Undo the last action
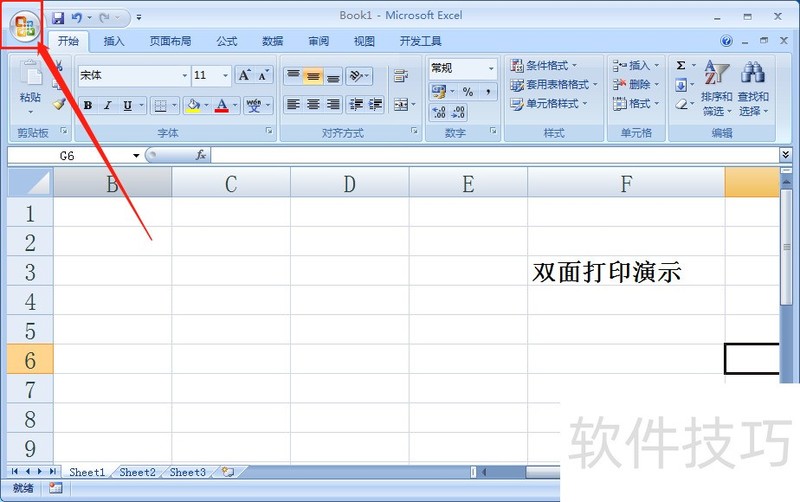 [x=77, y=18]
